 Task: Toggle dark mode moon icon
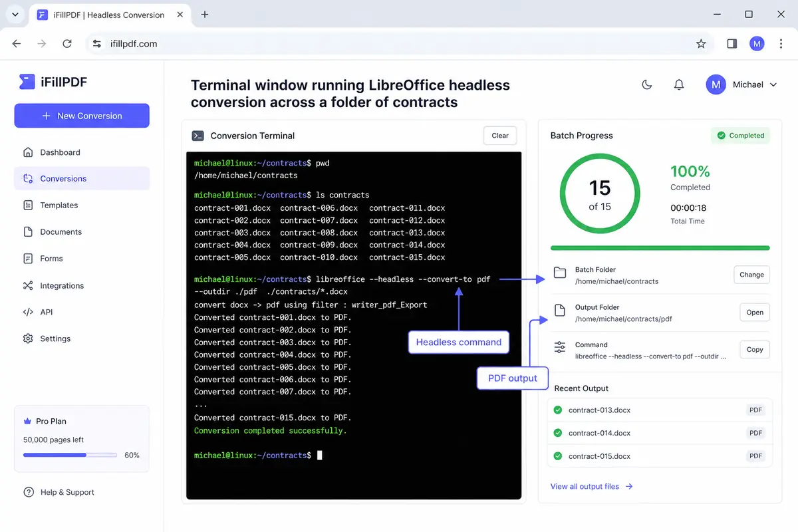646,84
